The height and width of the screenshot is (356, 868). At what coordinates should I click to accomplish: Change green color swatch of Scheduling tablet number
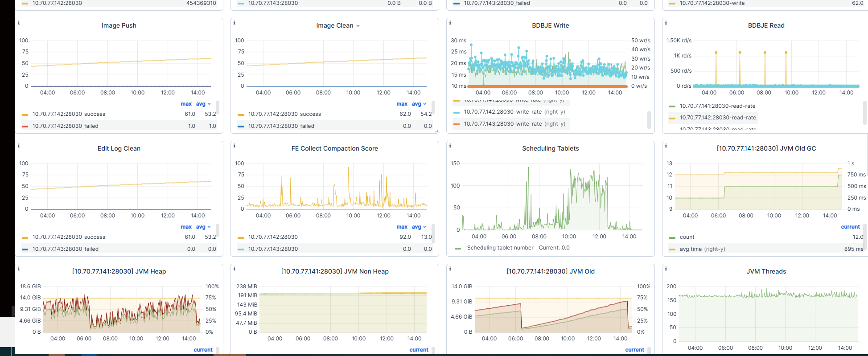pos(458,248)
